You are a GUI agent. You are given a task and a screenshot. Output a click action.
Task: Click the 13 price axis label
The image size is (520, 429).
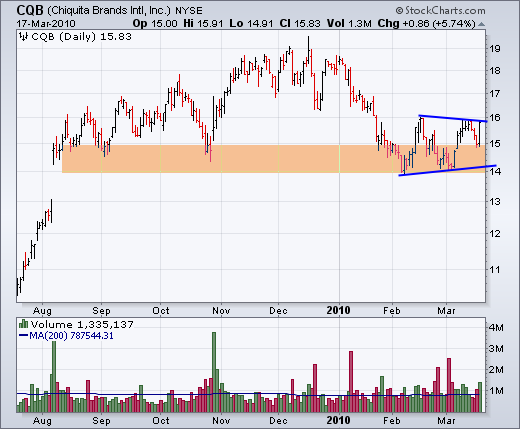tap(495, 202)
